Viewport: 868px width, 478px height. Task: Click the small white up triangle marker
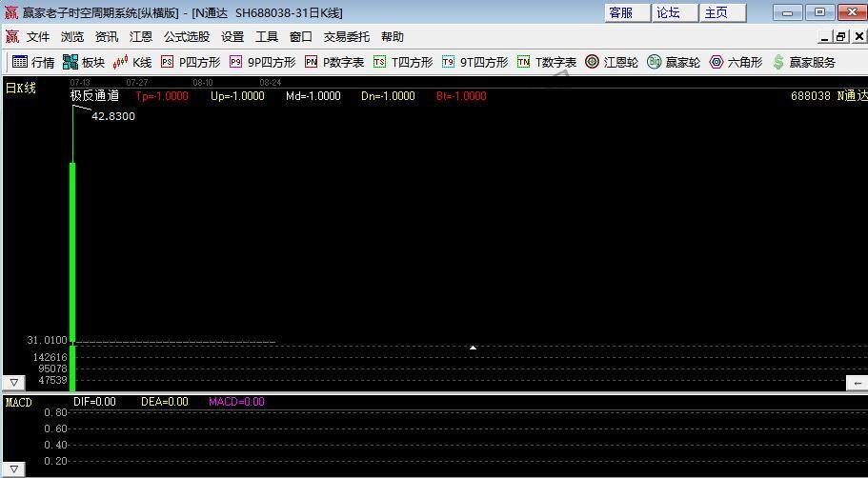point(473,348)
